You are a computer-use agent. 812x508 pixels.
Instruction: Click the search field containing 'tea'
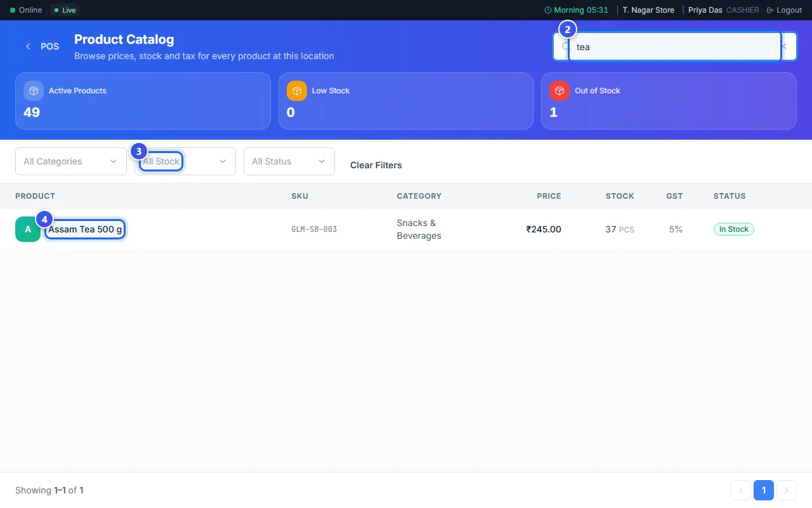coord(674,46)
